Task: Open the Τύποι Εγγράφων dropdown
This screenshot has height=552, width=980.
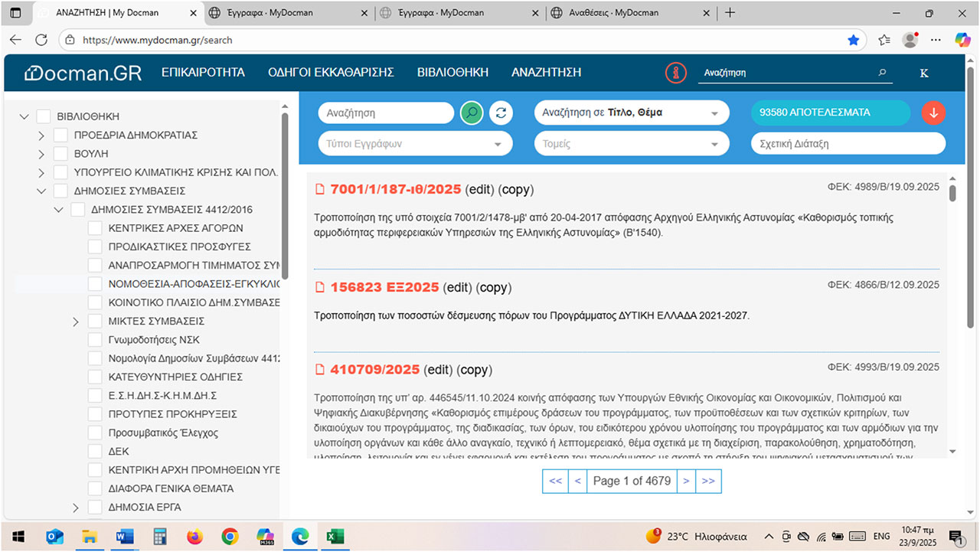Action: click(414, 144)
